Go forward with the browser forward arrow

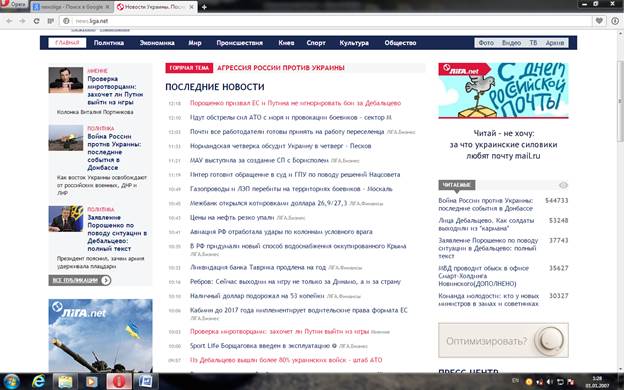(x=22, y=21)
